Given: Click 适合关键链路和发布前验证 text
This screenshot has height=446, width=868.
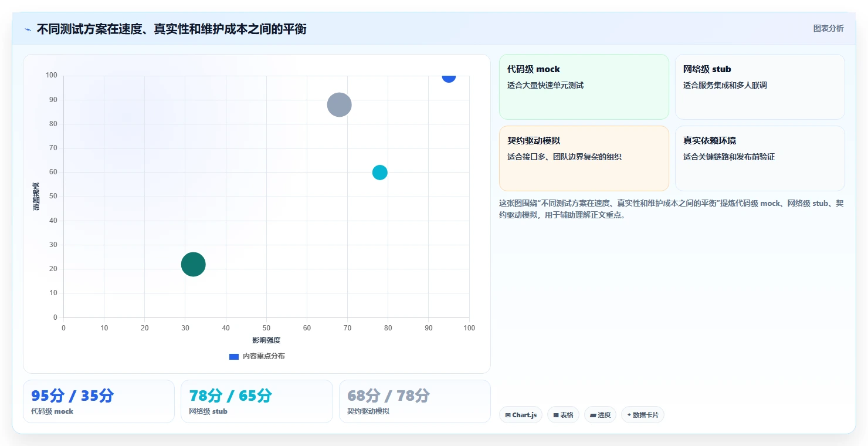Looking at the screenshot, I should coord(729,157).
